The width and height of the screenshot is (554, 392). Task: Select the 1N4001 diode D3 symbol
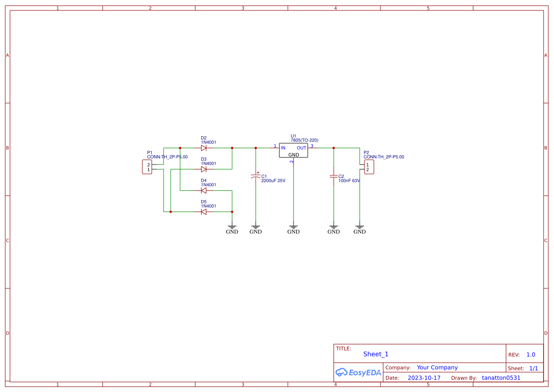click(204, 169)
